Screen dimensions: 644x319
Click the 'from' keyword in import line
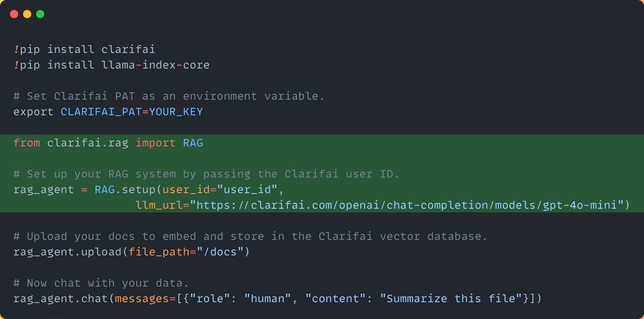(27, 143)
